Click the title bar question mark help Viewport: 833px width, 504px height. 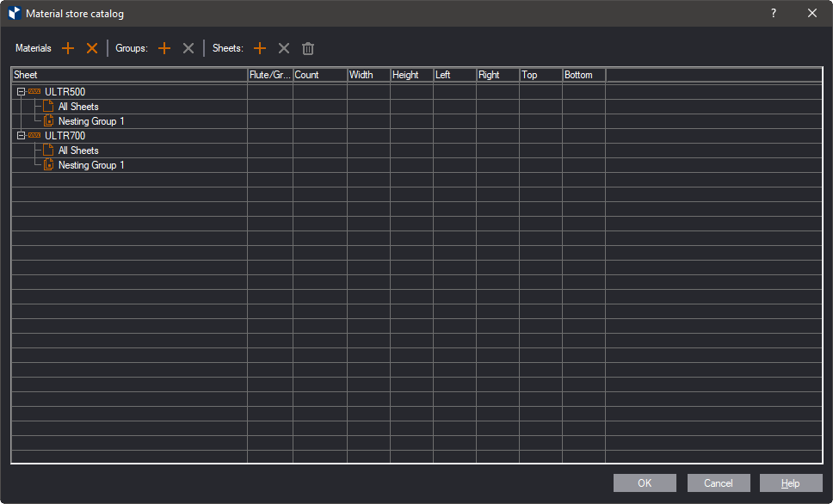point(773,13)
